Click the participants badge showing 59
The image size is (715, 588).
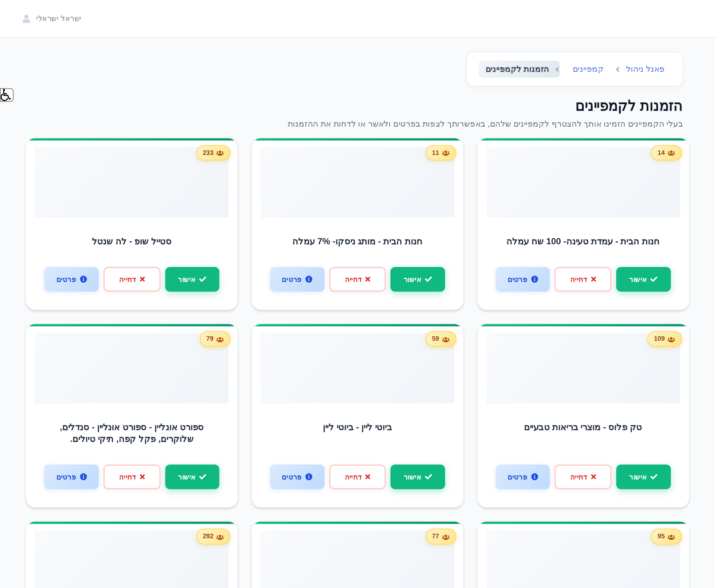[x=441, y=339]
